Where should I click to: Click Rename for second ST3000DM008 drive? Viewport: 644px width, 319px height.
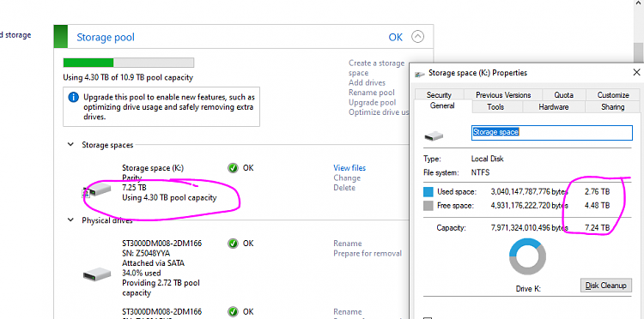[348, 311]
